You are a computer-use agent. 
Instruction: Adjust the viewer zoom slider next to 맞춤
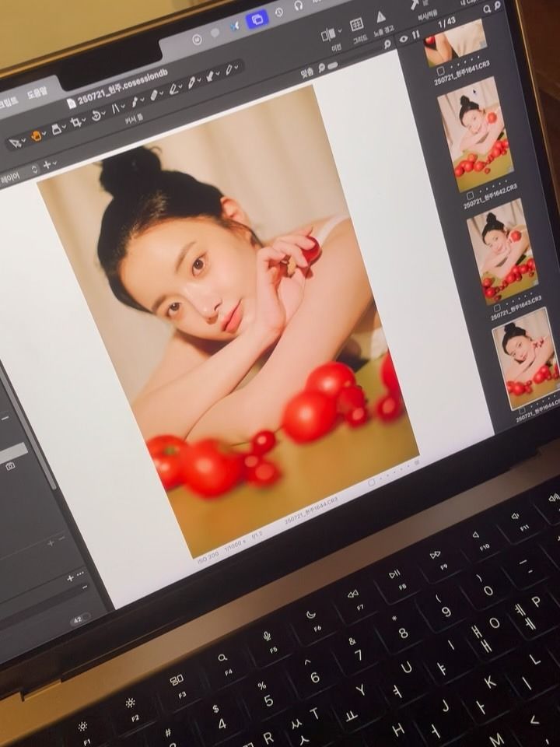[x=333, y=65]
